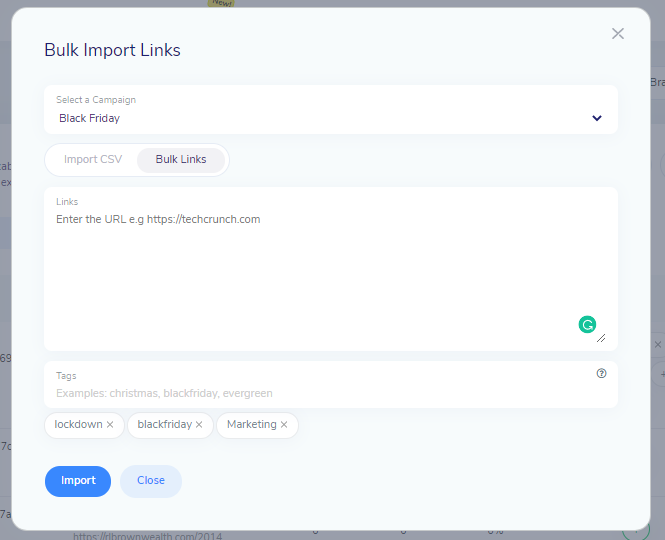The width and height of the screenshot is (665, 540).
Task: Close the Bulk Import Links dialog with X
Action: [618, 34]
